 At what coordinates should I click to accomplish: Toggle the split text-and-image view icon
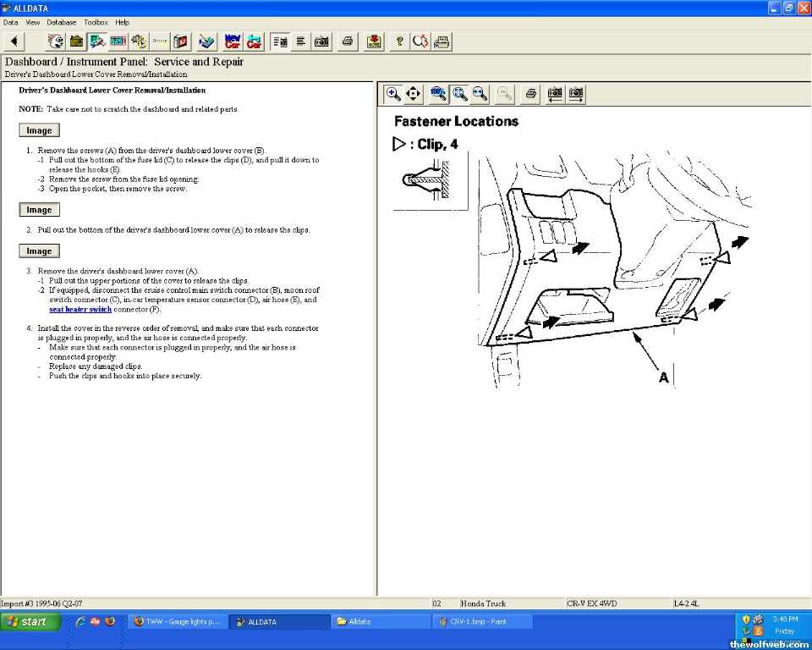(280, 41)
